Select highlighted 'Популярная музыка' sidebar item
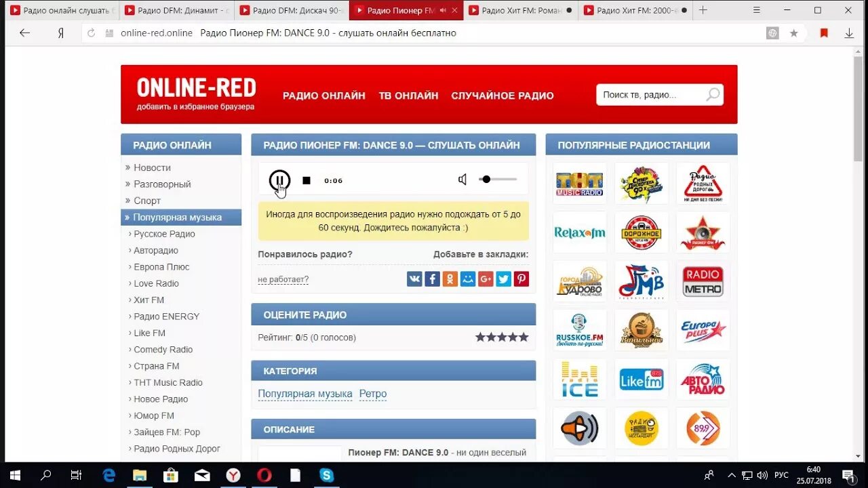868x488 pixels. pyautogui.click(x=181, y=218)
